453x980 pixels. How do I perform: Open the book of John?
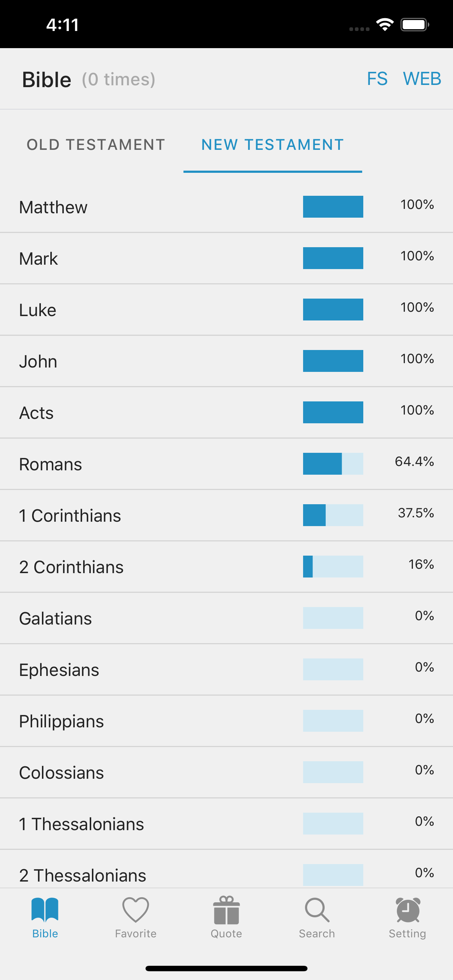point(226,361)
